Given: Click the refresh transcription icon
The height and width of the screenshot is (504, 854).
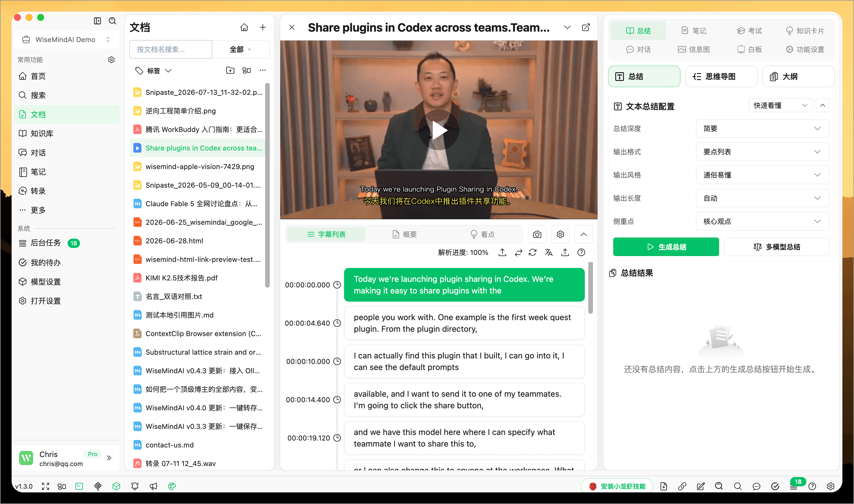Looking at the screenshot, I should pyautogui.click(x=532, y=252).
